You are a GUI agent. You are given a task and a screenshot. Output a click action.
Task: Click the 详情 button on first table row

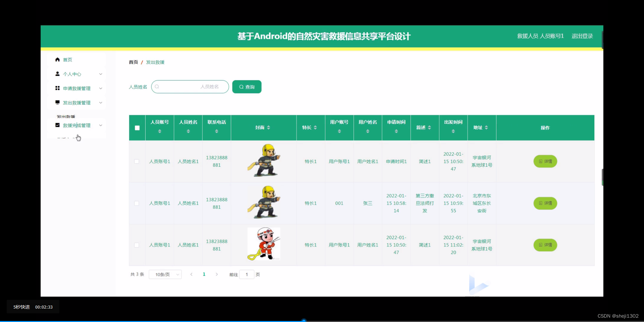[x=545, y=161]
